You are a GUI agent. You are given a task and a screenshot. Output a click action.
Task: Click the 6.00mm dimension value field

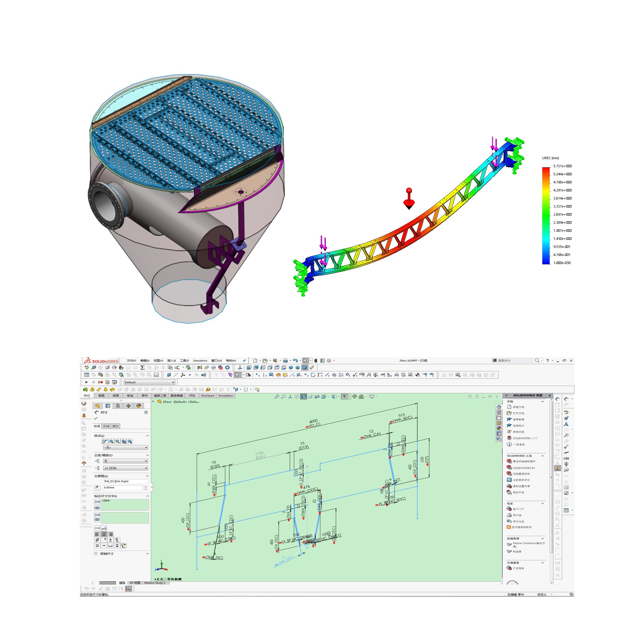point(123,488)
